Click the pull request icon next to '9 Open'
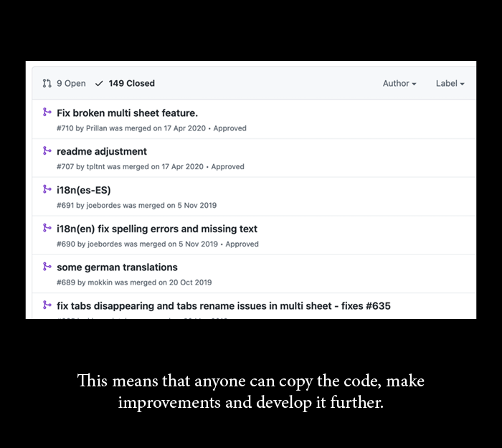The height and width of the screenshot is (448, 502). coord(47,83)
